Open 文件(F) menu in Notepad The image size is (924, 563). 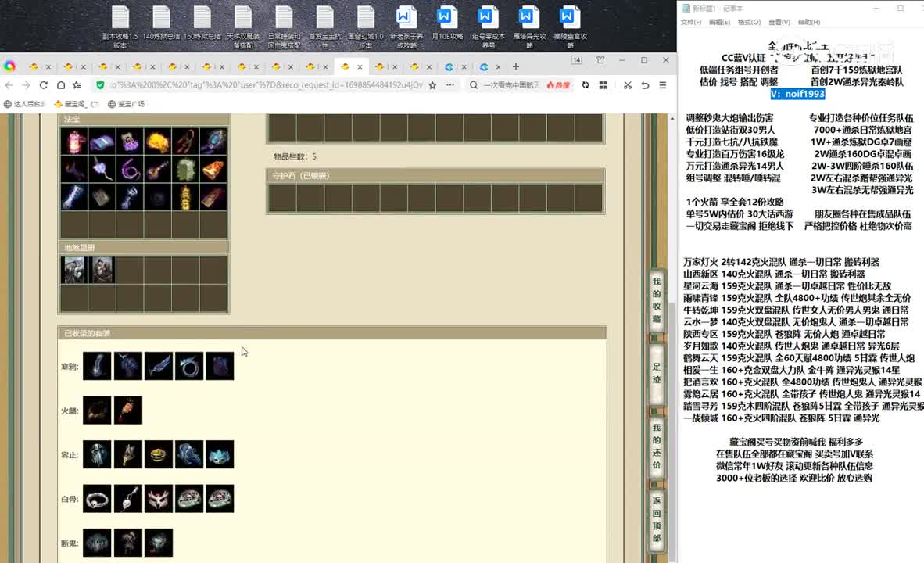pos(690,23)
